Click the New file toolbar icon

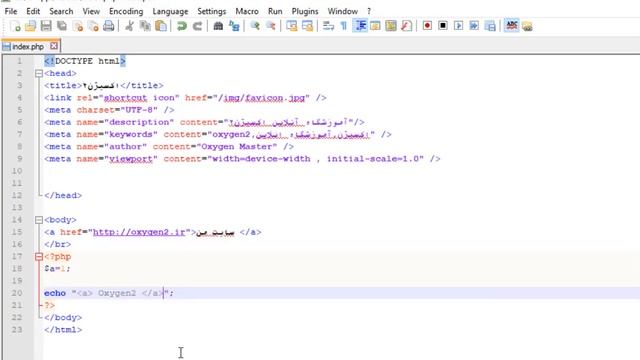pos(15,26)
